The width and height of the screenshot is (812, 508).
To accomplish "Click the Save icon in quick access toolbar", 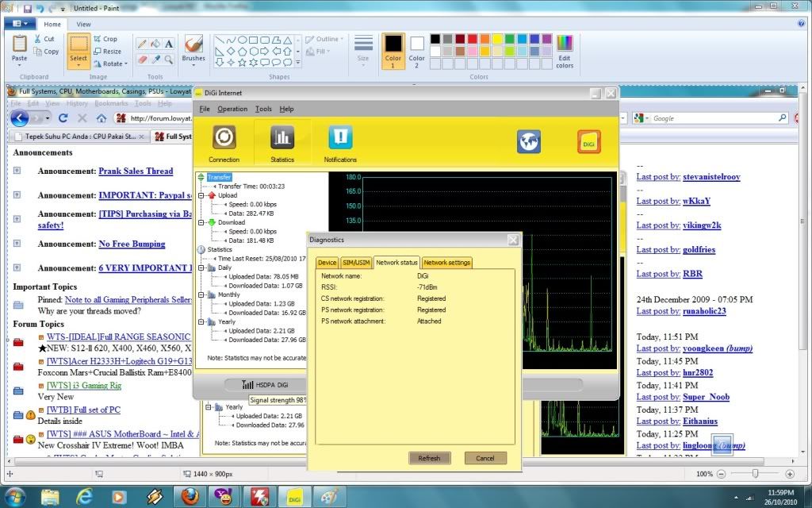I will tap(28, 8).
